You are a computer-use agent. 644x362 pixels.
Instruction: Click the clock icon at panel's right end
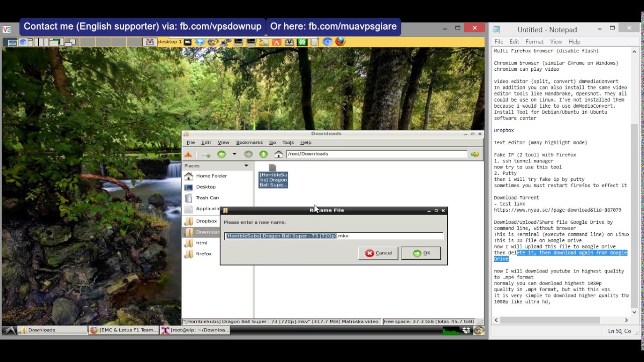[478, 330]
